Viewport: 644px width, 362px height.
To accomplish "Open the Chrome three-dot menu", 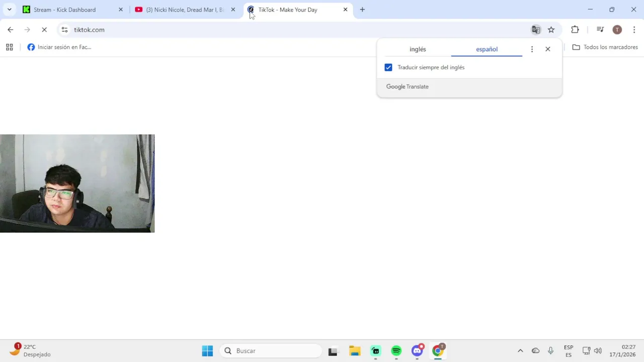I will pos(634,30).
